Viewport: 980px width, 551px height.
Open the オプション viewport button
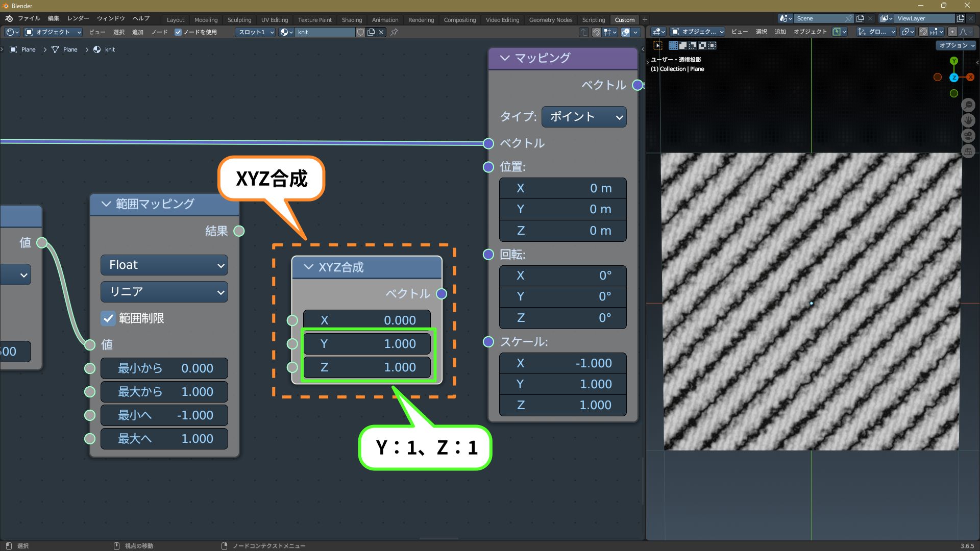point(955,45)
